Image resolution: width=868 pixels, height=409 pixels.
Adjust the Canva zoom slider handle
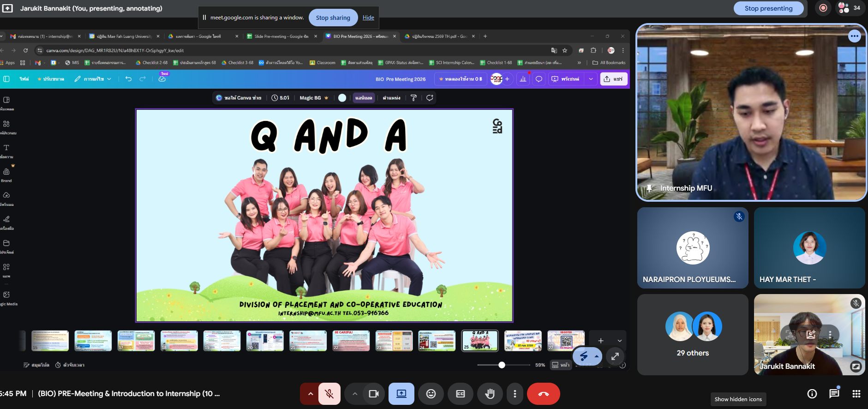[502, 365]
